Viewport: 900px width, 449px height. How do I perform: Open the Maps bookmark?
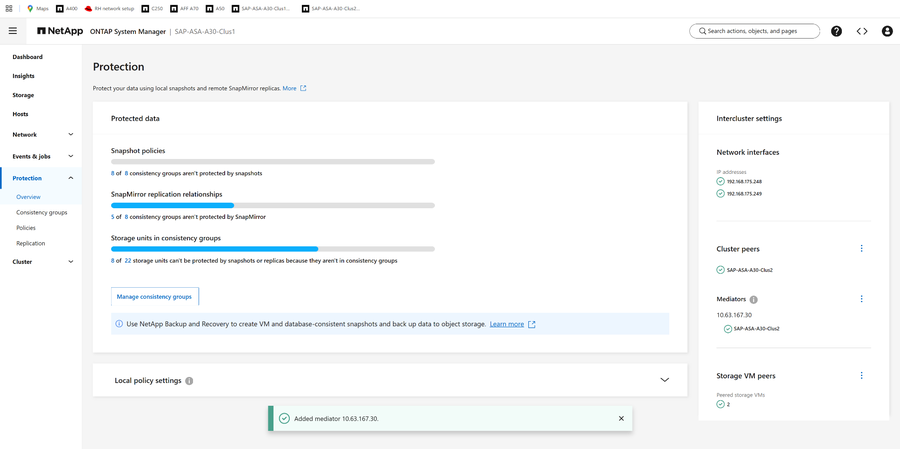(38, 9)
